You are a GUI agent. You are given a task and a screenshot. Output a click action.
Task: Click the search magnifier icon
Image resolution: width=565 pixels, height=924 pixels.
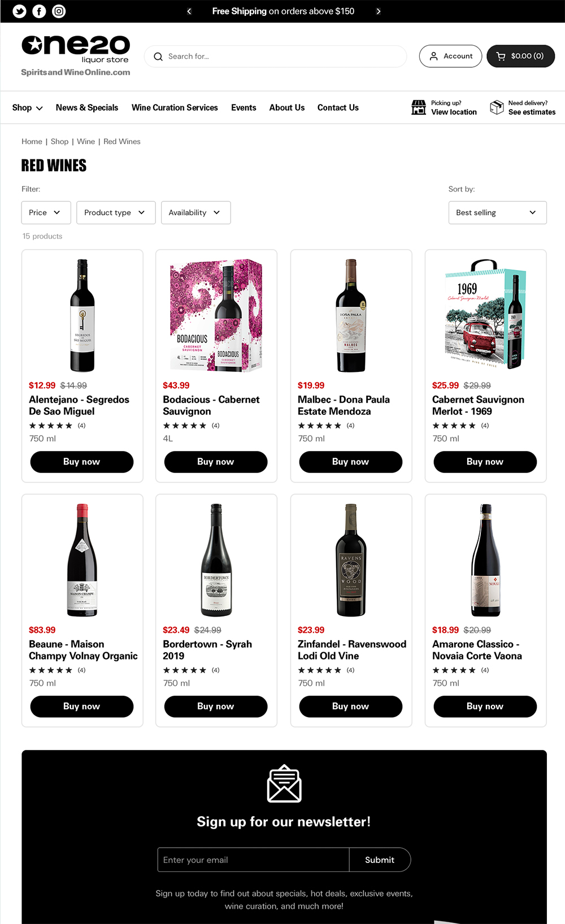[158, 57]
